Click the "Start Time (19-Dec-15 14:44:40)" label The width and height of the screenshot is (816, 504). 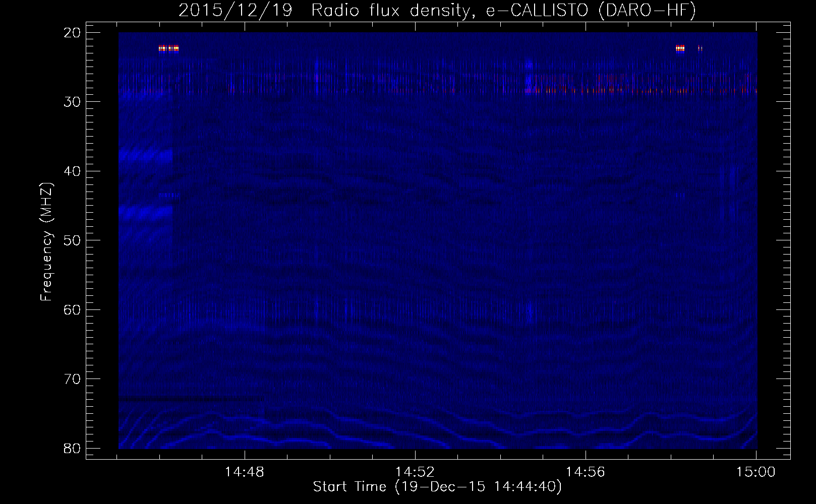pyautogui.click(x=437, y=487)
